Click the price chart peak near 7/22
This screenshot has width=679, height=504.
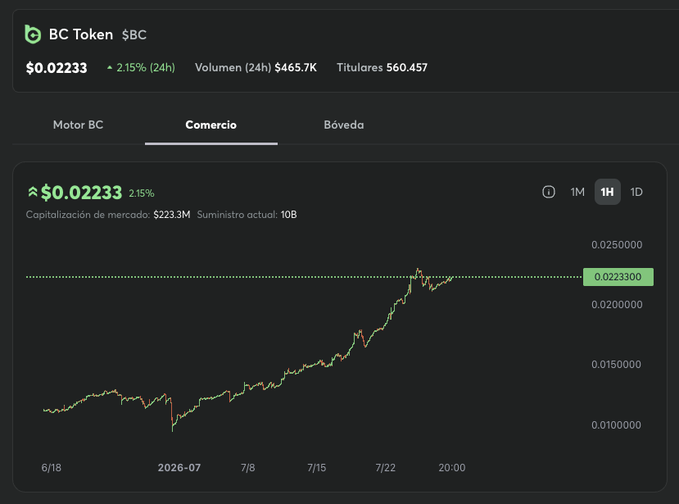point(418,270)
